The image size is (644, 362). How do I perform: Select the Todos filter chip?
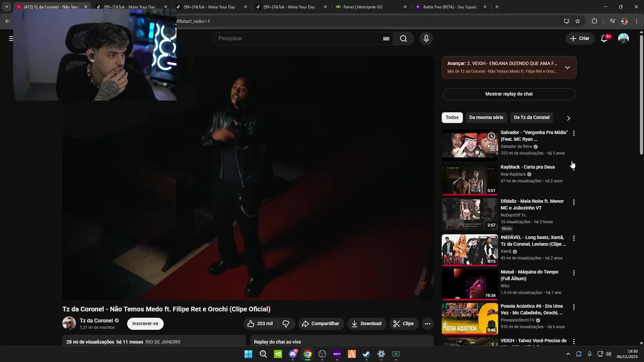pos(452,118)
